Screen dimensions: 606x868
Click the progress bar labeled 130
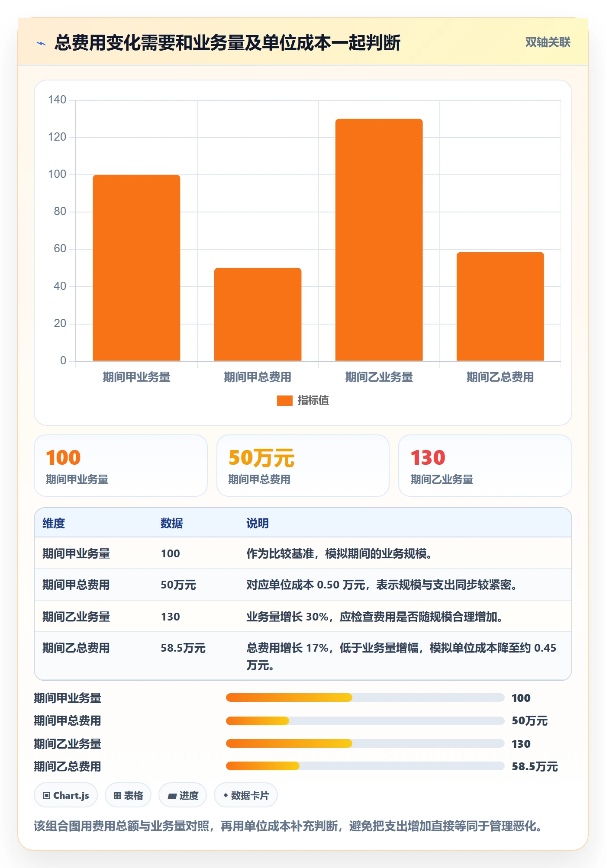pyautogui.click(x=365, y=744)
